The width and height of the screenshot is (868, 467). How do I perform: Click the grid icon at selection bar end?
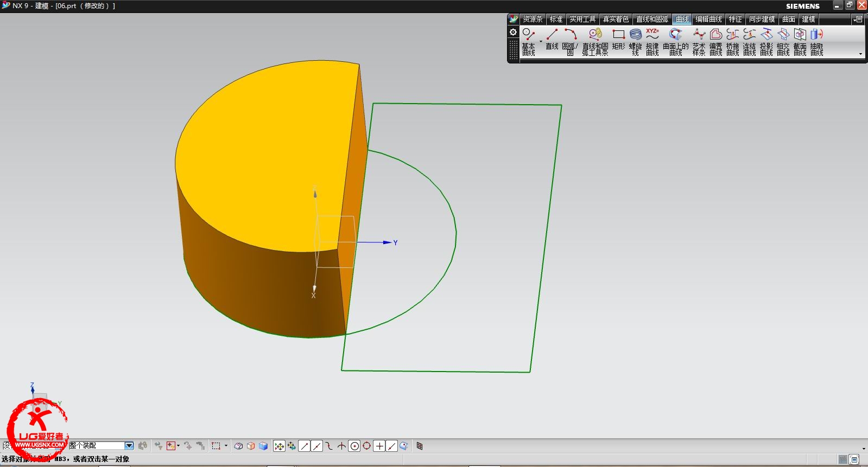pos(420,446)
